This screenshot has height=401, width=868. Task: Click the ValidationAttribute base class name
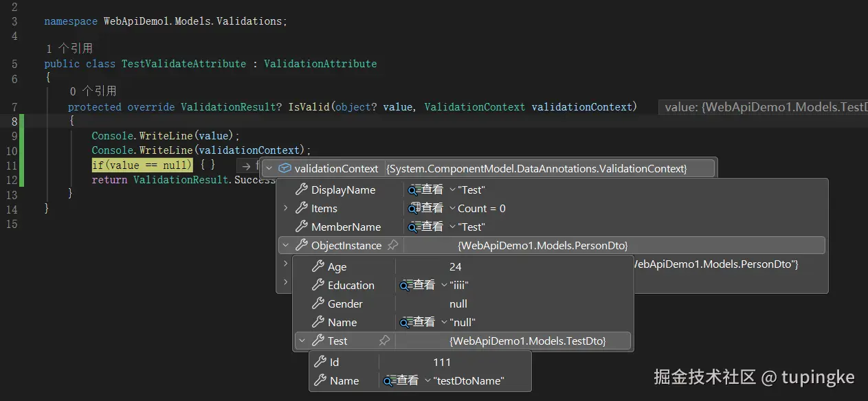tap(320, 64)
